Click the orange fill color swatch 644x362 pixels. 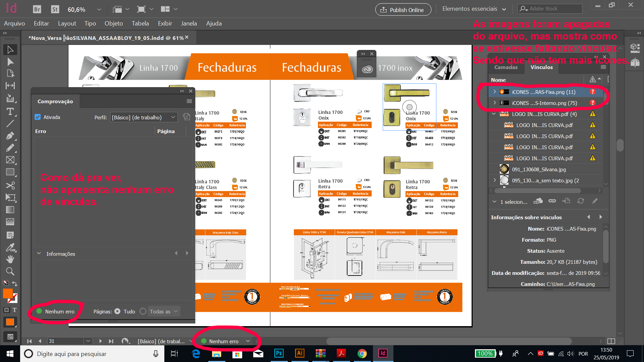pos(8,293)
